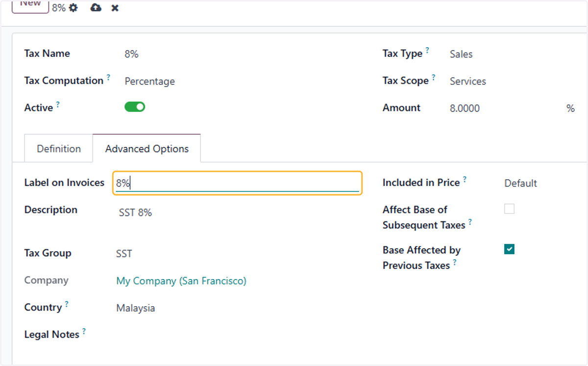Show help tooltip for Tax Scope
This screenshot has width=588, height=366.
point(434,77)
